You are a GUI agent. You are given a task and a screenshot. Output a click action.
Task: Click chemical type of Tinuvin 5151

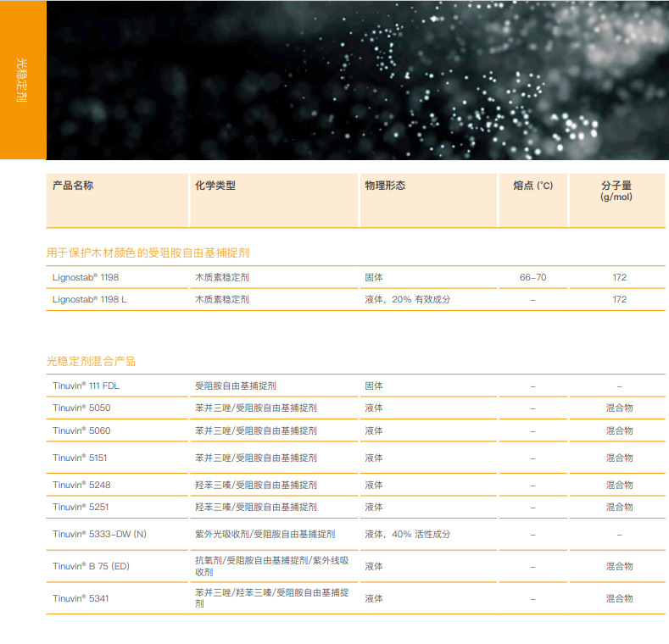click(x=256, y=458)
